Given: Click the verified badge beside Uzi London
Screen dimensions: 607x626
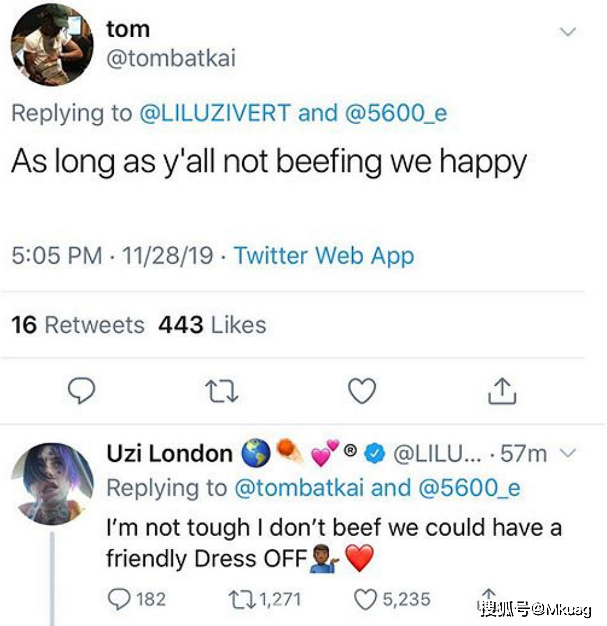Looking at the screenshot, I should [x=374, y=455].
